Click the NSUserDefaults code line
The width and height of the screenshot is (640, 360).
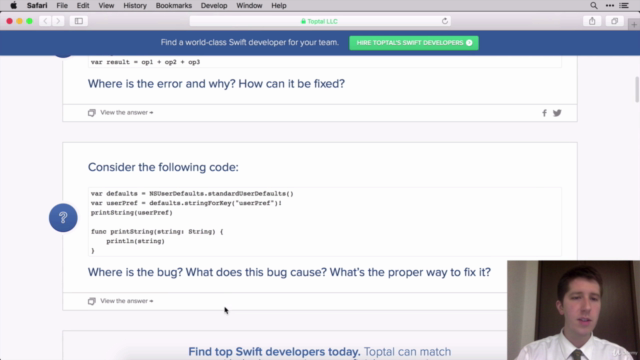[x=192, y=193]
